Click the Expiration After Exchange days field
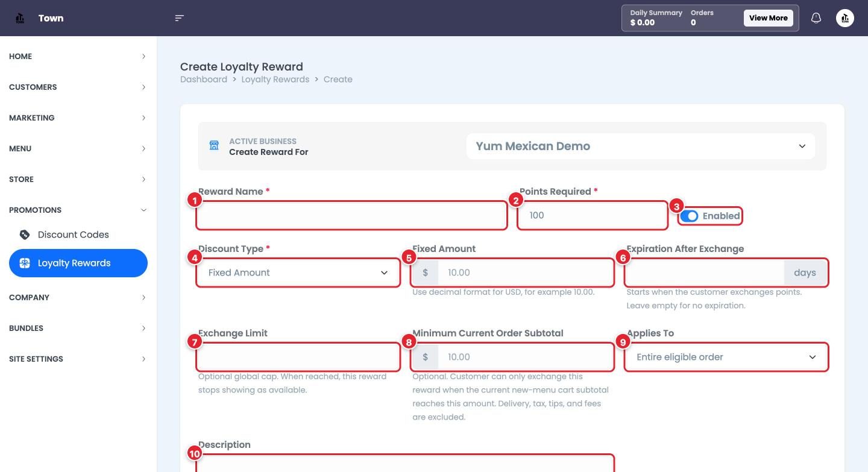Viewport: 868px width, 472px height. point(705,272)
